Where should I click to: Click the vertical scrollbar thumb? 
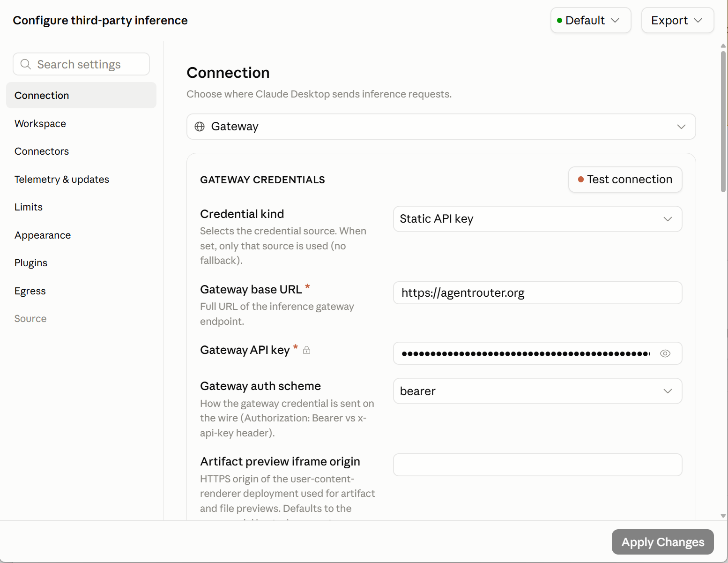click(x=723, y=121)
